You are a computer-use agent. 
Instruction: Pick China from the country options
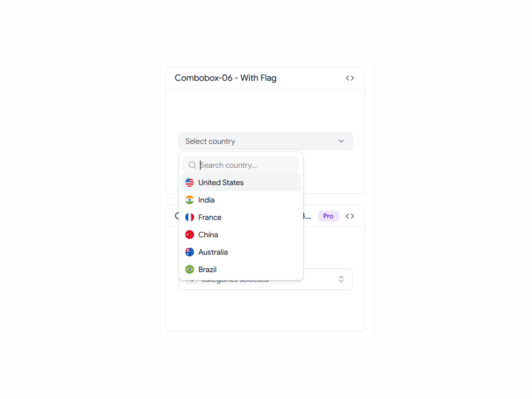(x=241, y=235)
